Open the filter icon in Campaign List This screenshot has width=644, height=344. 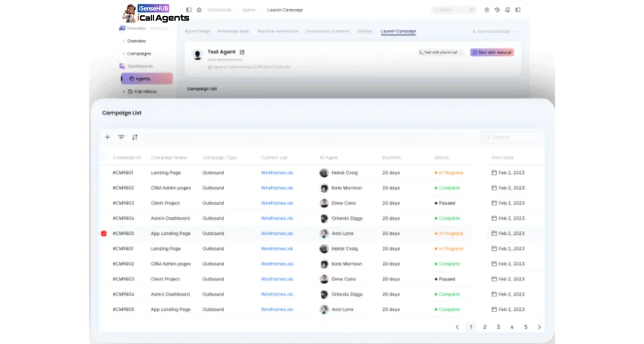[x=121, y=137]
